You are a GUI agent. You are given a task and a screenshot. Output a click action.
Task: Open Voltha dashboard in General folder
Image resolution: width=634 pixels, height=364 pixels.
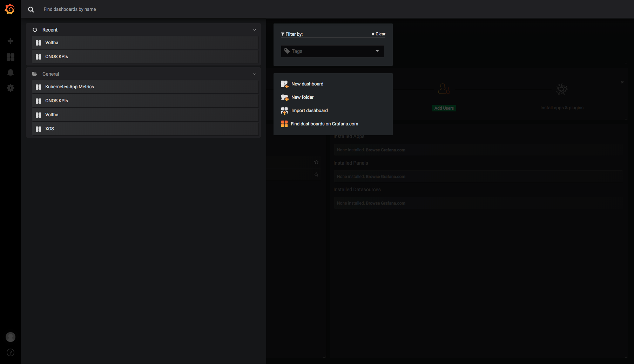pyautogui.click(x=145, y=115)
